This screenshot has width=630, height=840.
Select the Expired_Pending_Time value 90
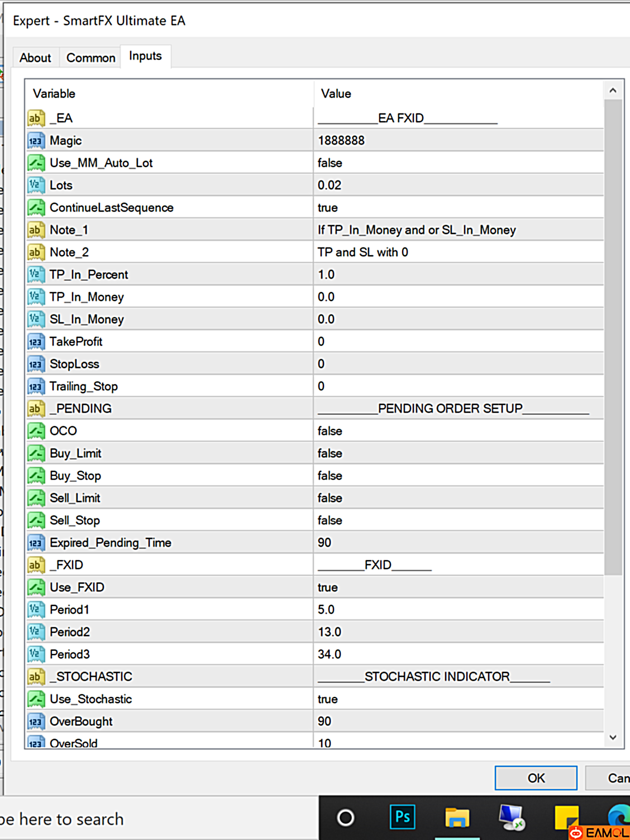(324, 542)
